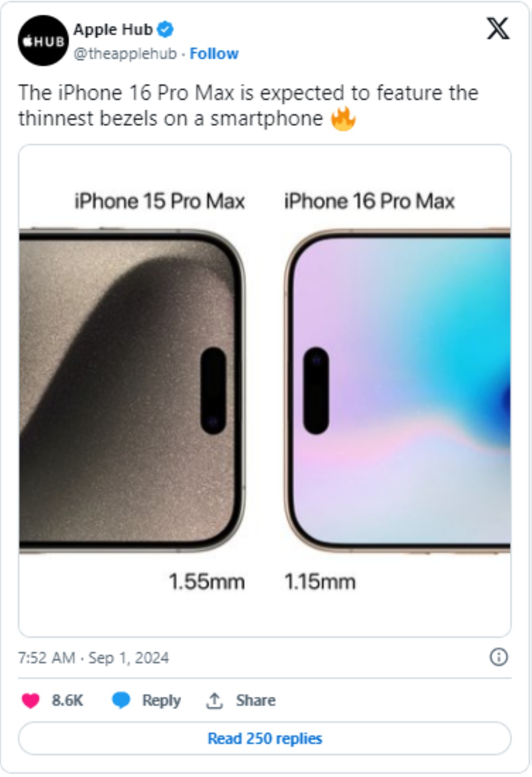532x777 pixels.
Task: Follow the Apple Hub account
Action: pos(214,54)
